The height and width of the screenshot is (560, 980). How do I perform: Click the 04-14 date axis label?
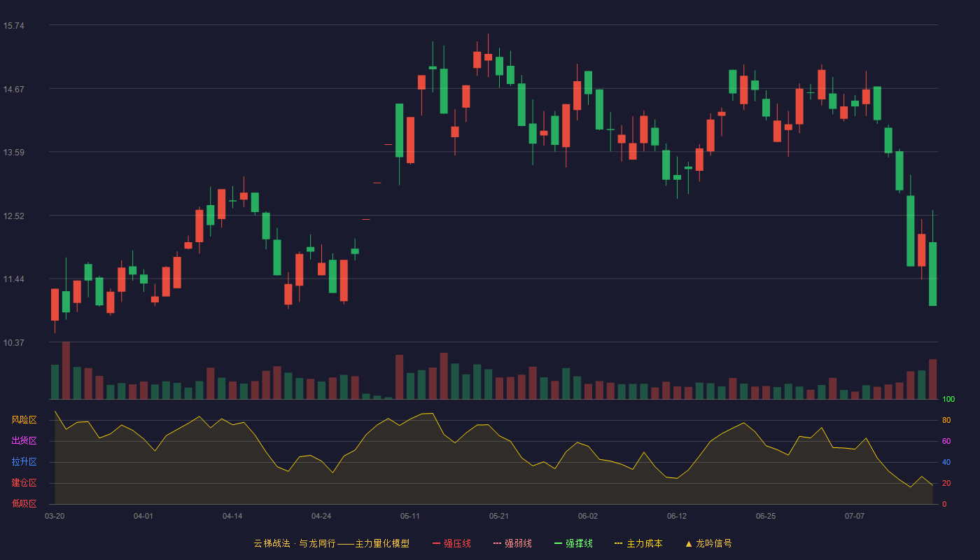click(x=232, y=516)
